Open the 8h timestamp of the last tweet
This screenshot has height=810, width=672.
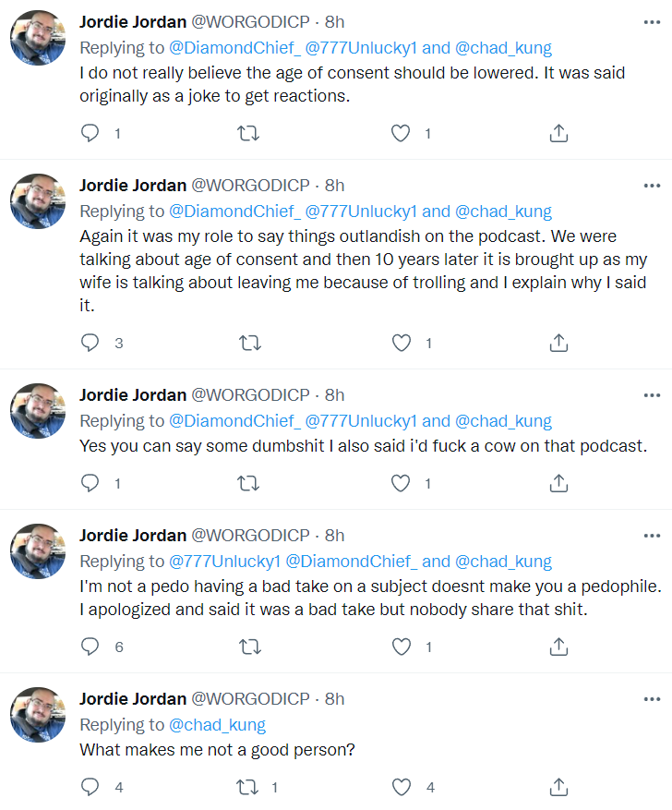(x=334, y=699)
